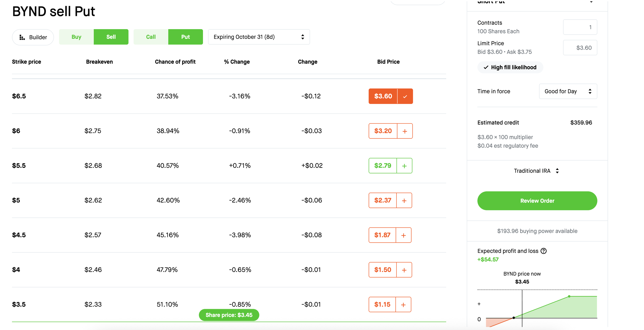Click the Review Order button
The height and width of the screenshot is (330, 644).
coord(537,201)
